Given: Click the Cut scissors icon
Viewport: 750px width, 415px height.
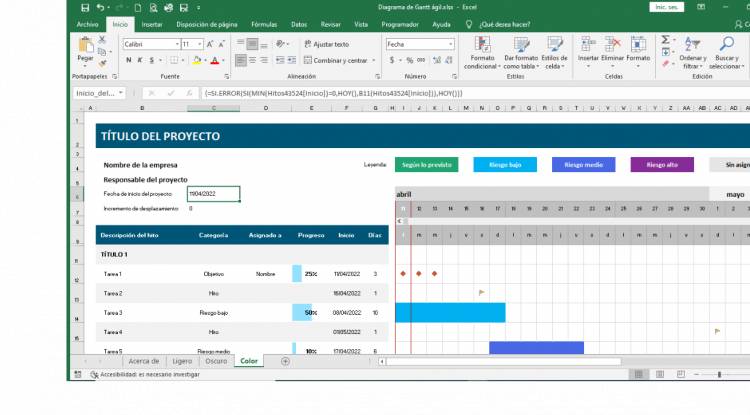Looking at the screenshot, I should pos(102,40).
